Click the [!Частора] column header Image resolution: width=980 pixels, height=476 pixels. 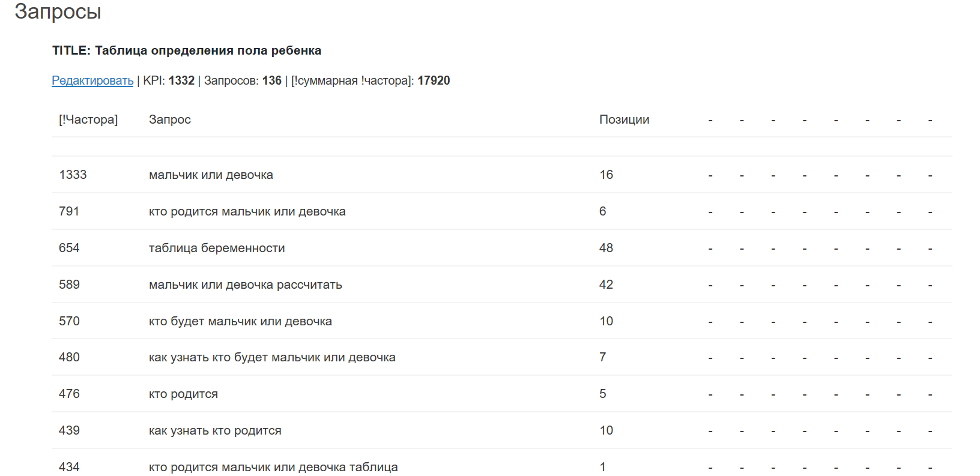click(x=88, y=119)
